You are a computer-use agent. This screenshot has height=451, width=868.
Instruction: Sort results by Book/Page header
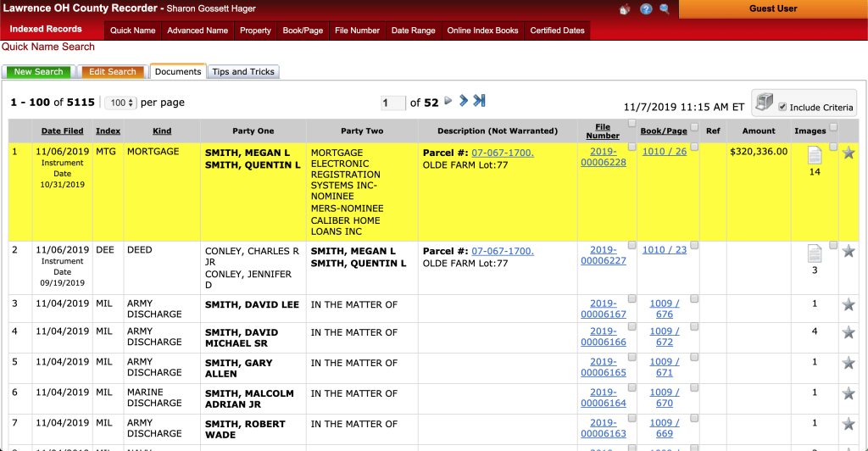pos(664,131)
